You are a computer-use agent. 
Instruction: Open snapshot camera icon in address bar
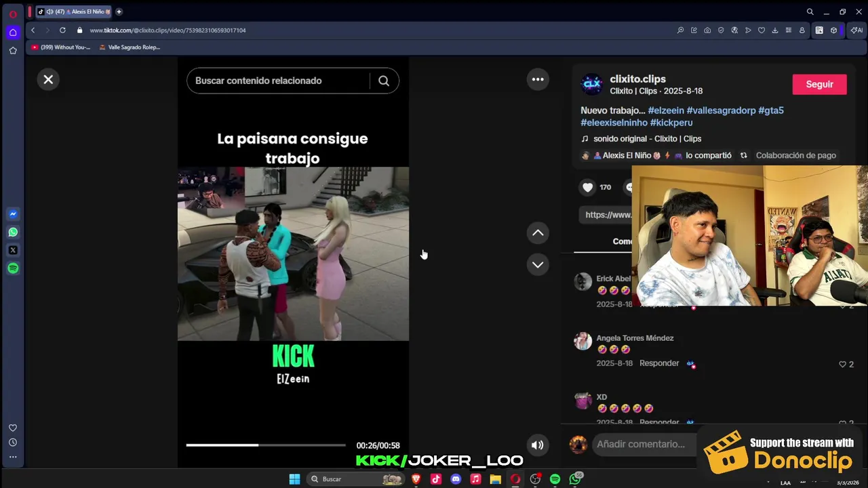point(707,30)
